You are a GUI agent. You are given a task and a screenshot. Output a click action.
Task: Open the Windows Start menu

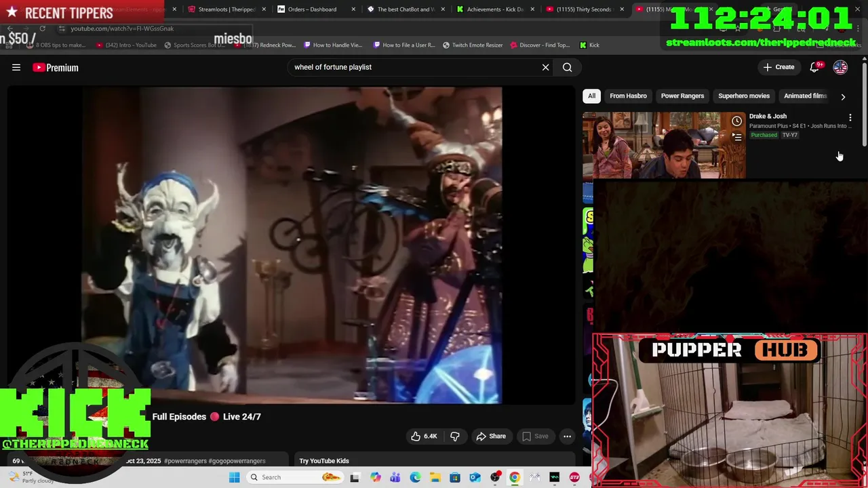235,477
